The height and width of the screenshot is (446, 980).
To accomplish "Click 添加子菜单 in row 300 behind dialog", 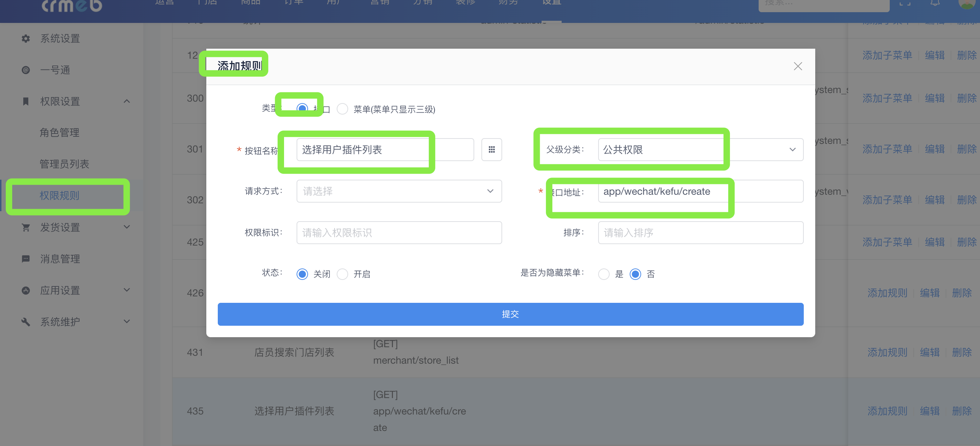I will click(887, 98).
